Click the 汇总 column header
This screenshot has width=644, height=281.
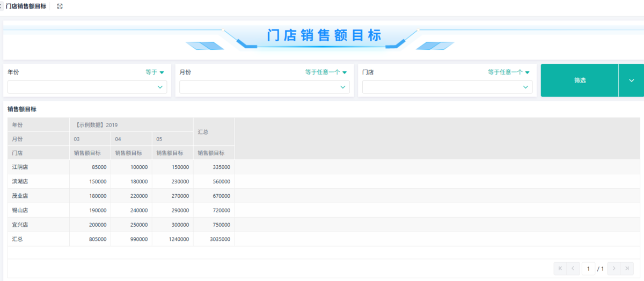[214, 132]
